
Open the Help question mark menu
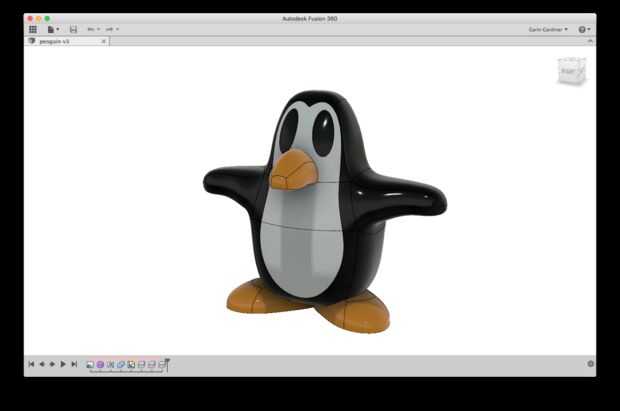584,29
